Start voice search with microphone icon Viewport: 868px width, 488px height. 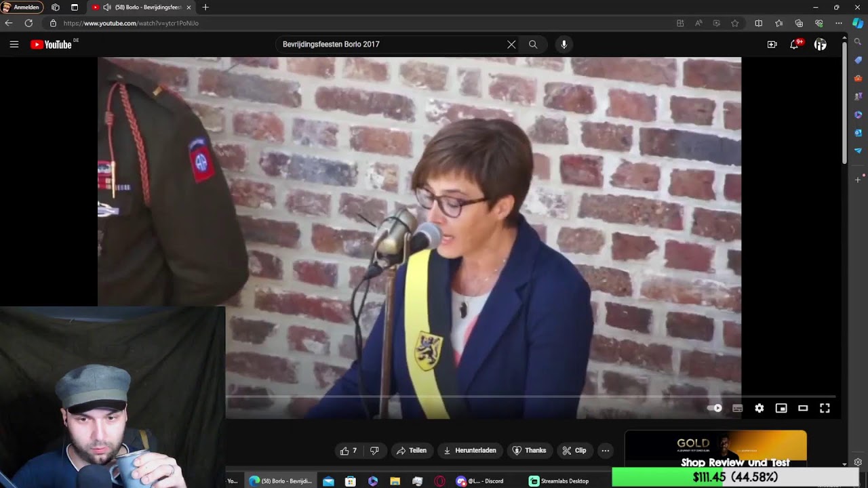[x=564, y=44]
